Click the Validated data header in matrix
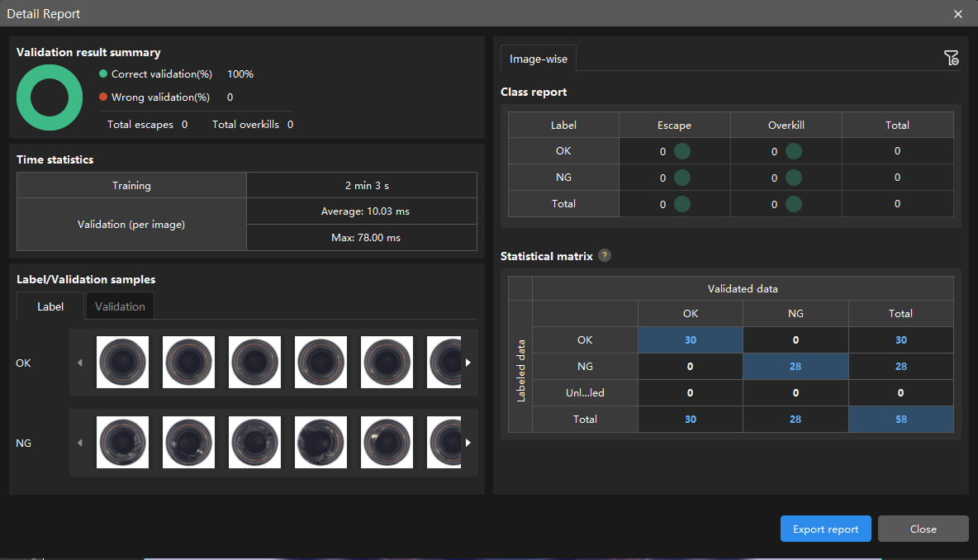The width and height of the screenshot is (978, 560). [743, 289]
